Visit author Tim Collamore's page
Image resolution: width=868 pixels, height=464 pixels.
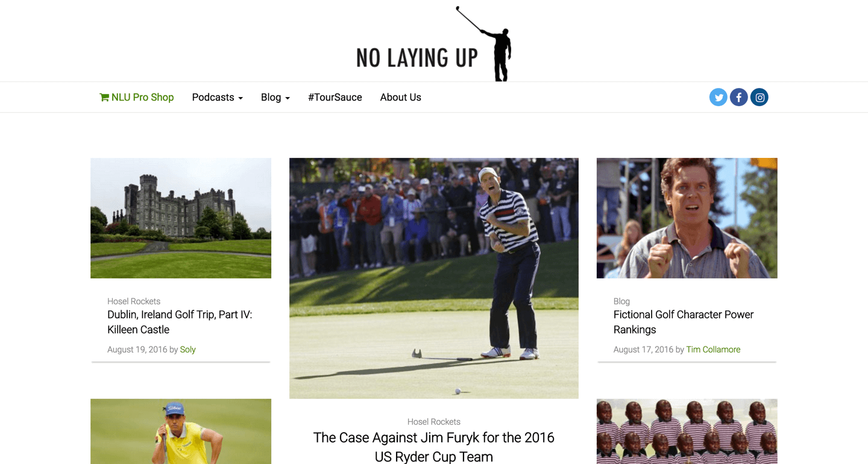[x=713, y=350]
